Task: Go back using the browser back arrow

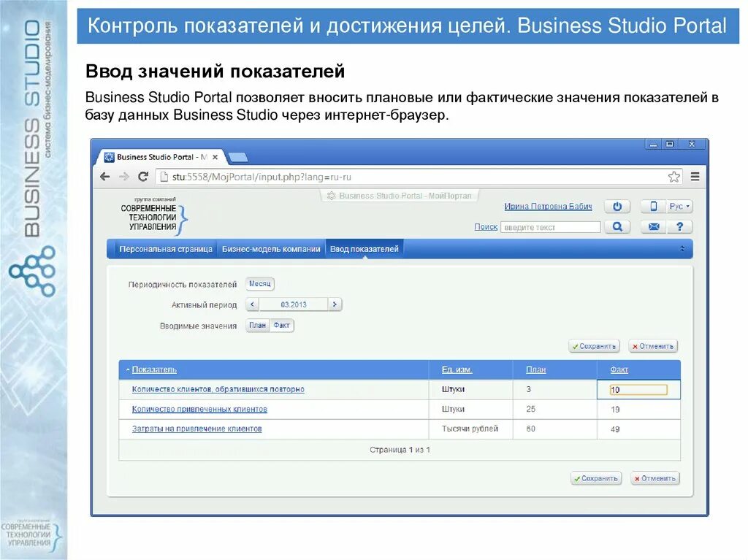Action: (x=105, y=177)
